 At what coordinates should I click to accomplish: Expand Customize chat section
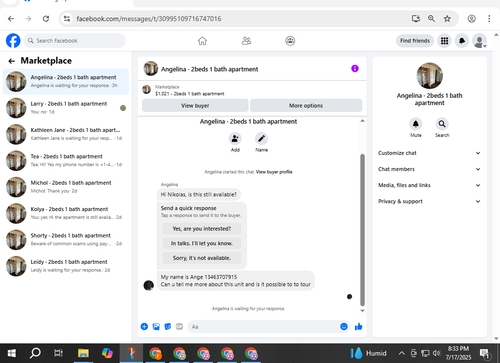[x=429, y=153]
